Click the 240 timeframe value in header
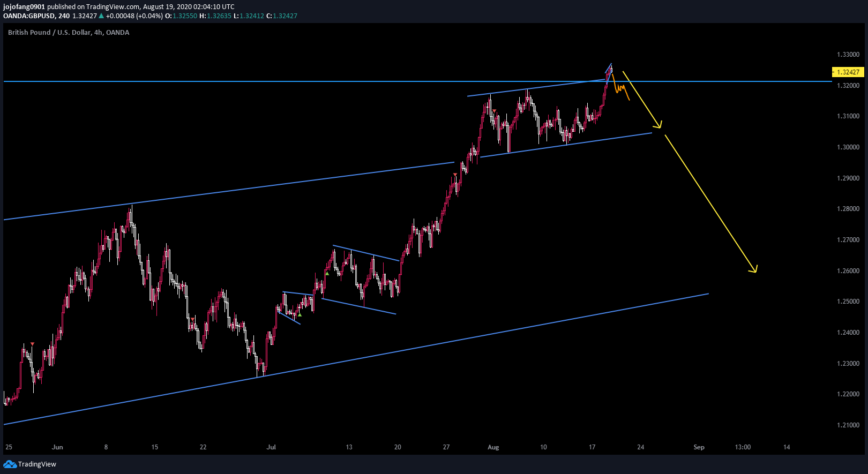868x474 pixels. (64, 16)
